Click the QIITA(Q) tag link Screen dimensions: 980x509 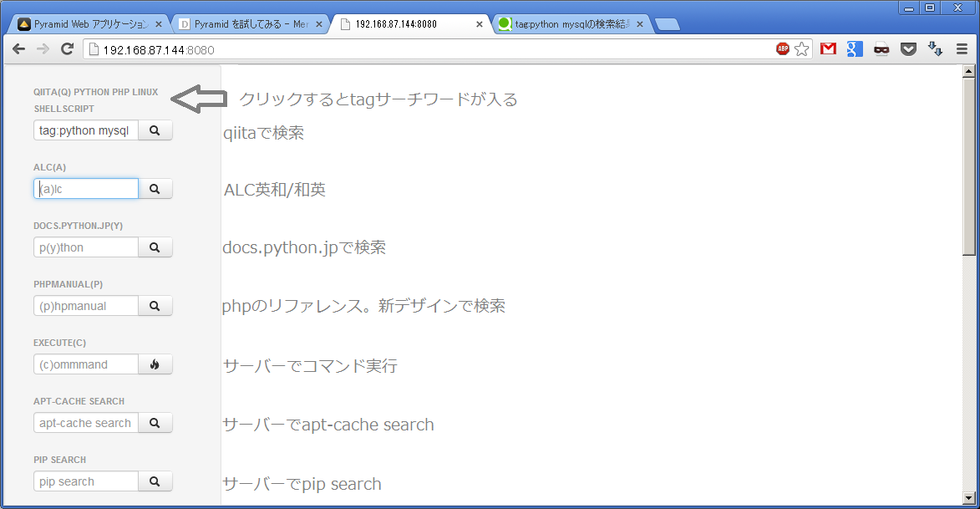pyautogui.click(x=52, y=92)
